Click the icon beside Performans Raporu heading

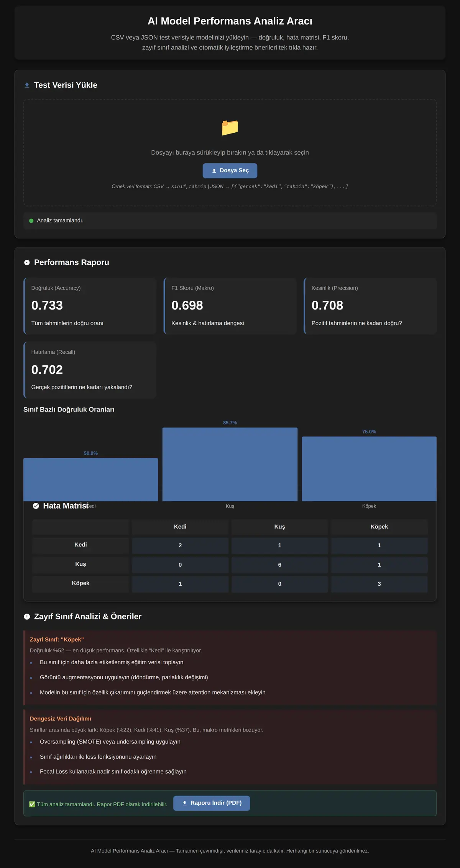27,262
